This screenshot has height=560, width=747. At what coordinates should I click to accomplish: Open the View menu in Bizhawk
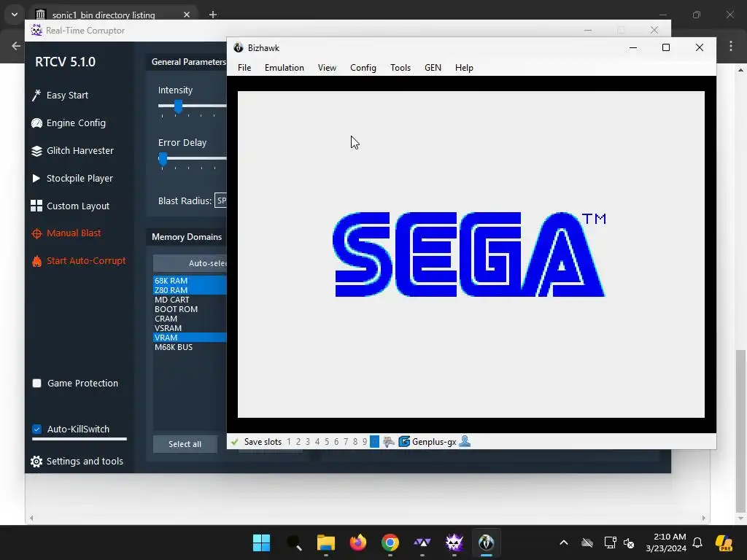coord(327,68)
